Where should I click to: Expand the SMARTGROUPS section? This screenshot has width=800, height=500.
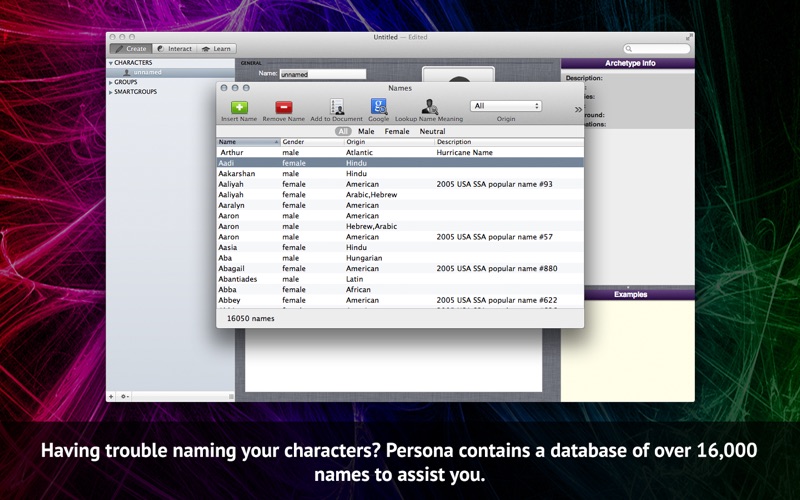point(110,92)
